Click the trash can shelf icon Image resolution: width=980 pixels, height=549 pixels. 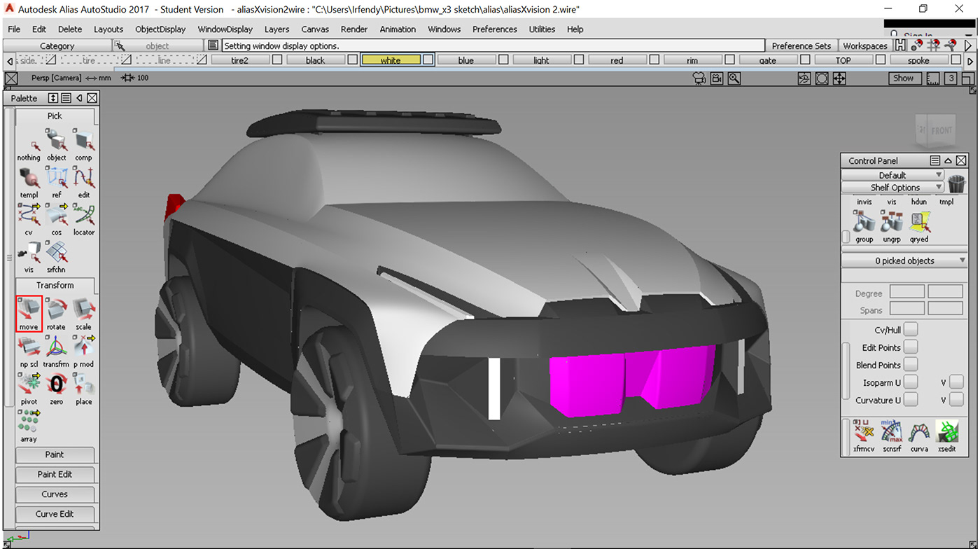tap(956, 184)
